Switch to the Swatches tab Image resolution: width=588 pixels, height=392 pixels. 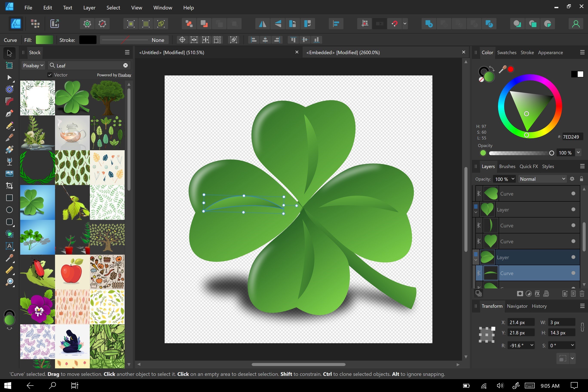507,52
